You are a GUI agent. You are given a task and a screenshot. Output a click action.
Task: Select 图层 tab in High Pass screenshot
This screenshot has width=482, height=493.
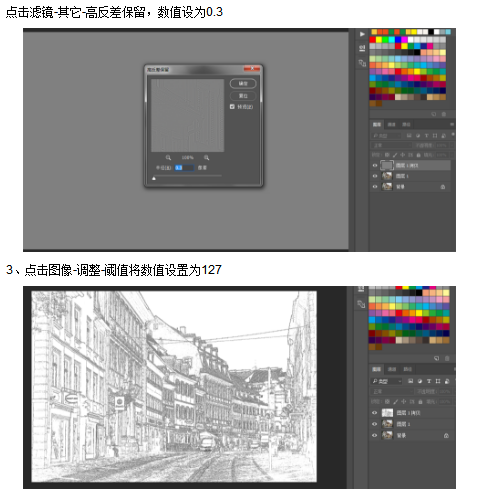[377, 125]
